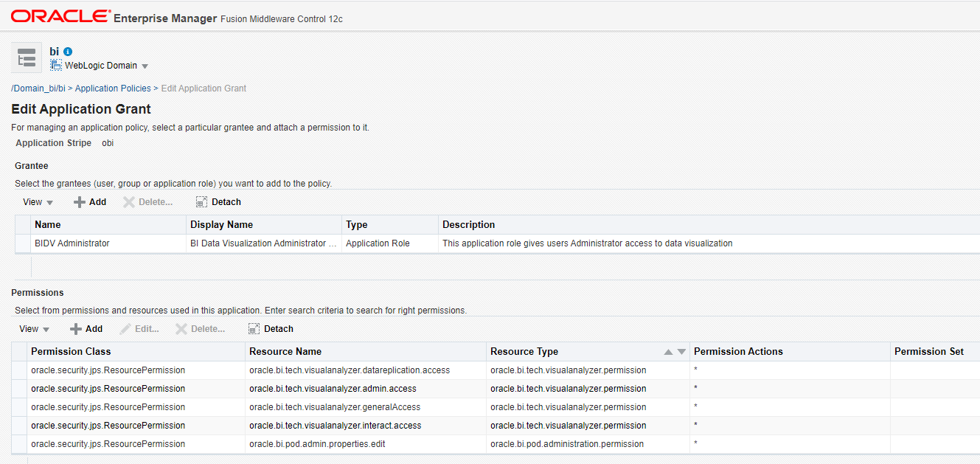The height and width of the screenshot is (464, 980).
Task: Go to /Domain_bi/bi breadcrumb link
Action: coord(38,89)
